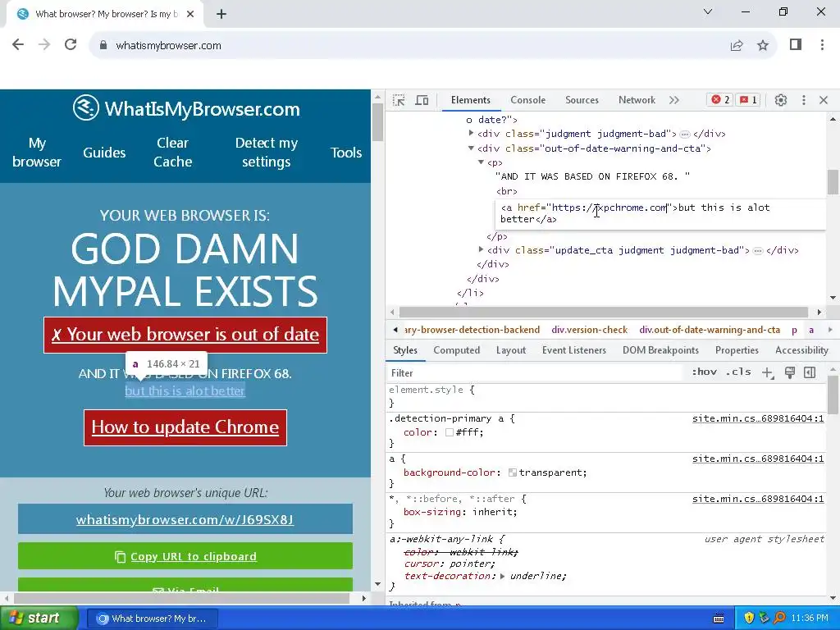
Task: Click the address bar URL
Action: pyautogui.click(x=168, y=46)
